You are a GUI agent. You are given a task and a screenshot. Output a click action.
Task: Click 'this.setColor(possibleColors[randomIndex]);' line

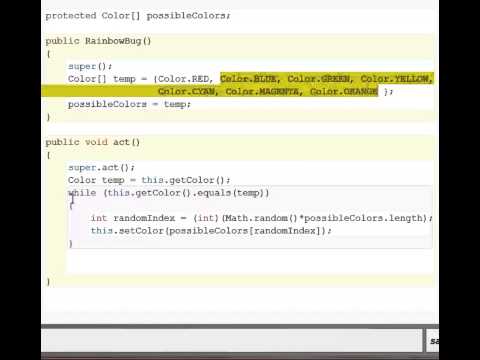click(211, 231)
